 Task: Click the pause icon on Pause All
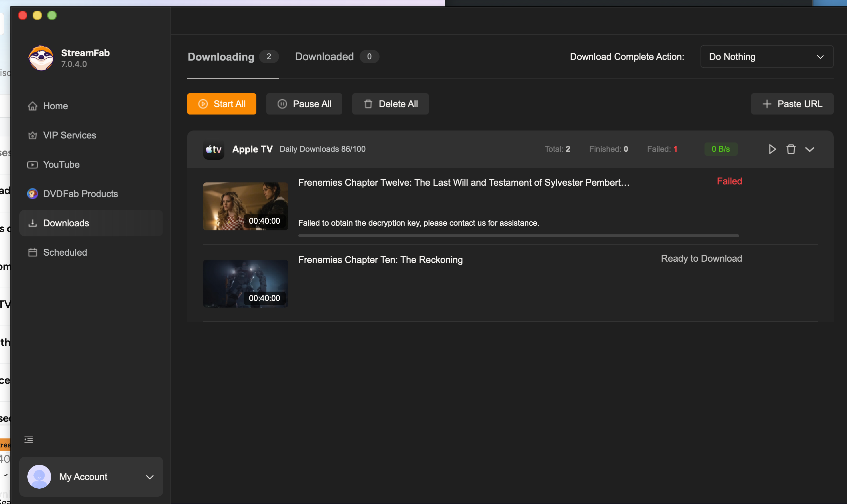coord(282,104)
